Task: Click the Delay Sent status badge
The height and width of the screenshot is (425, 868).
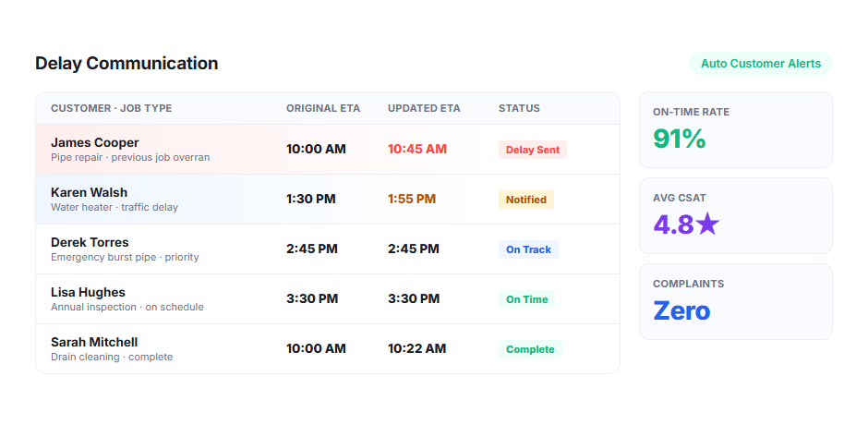Action: click(533, 150)
